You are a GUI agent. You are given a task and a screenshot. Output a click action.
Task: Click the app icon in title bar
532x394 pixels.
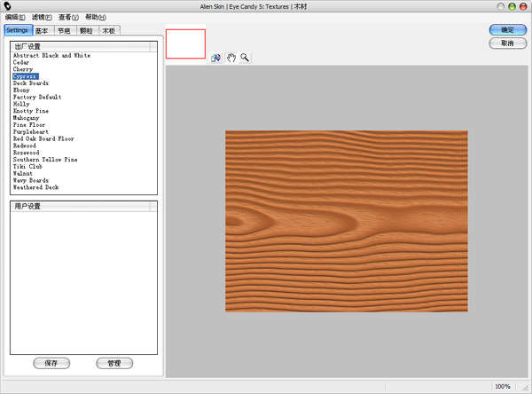pos(8,6)
